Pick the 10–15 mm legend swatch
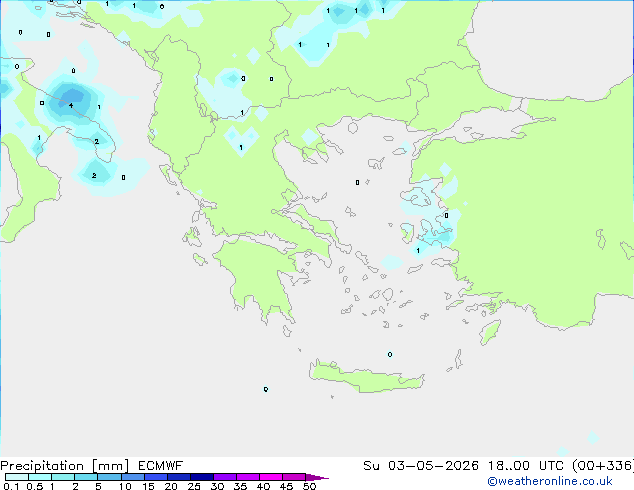The height and width of the screenshot is (490, 634). click(132, 477)
